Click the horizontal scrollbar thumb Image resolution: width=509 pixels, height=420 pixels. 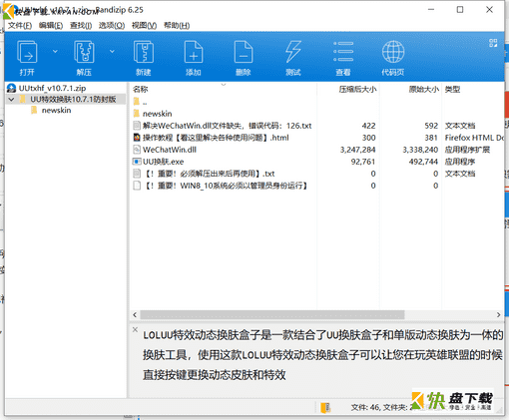[x=272, y=314]
